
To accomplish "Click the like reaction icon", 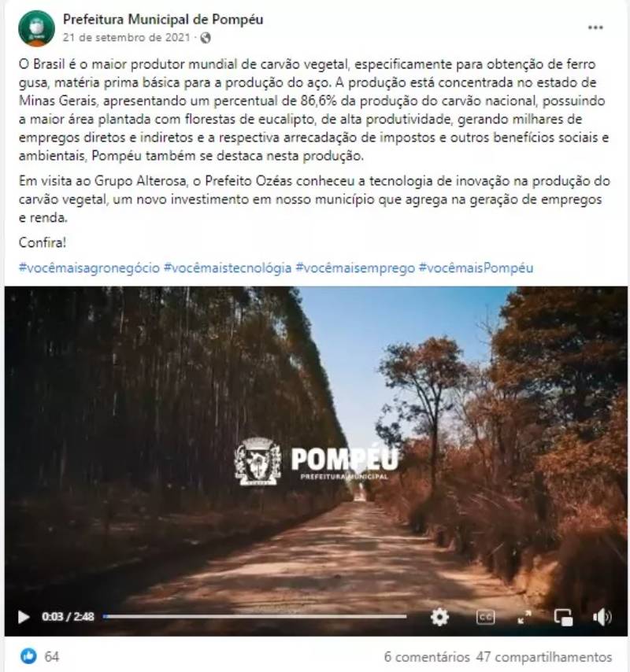I will pyautogui.click(x=28, y=656).
